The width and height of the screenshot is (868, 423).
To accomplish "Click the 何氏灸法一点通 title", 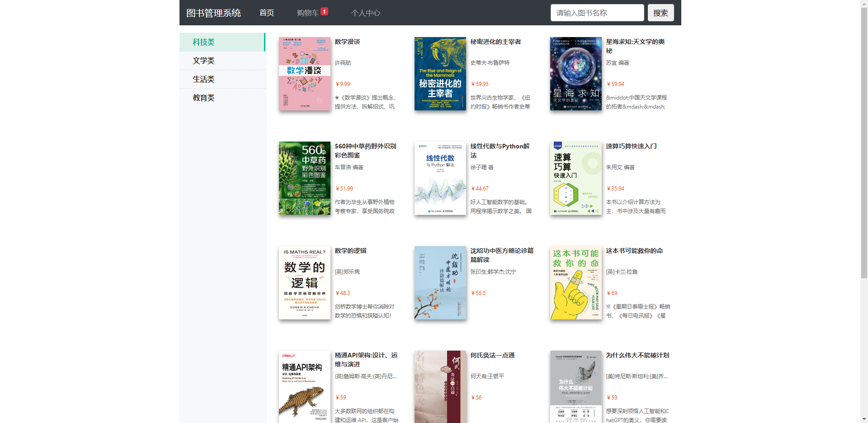I will pos(492,355).
